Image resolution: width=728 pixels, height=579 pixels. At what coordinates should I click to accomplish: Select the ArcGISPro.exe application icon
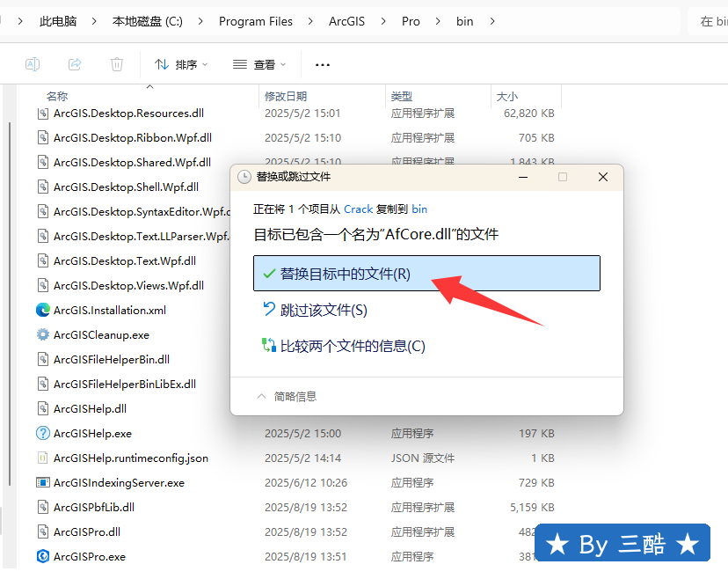coord(43,556)
